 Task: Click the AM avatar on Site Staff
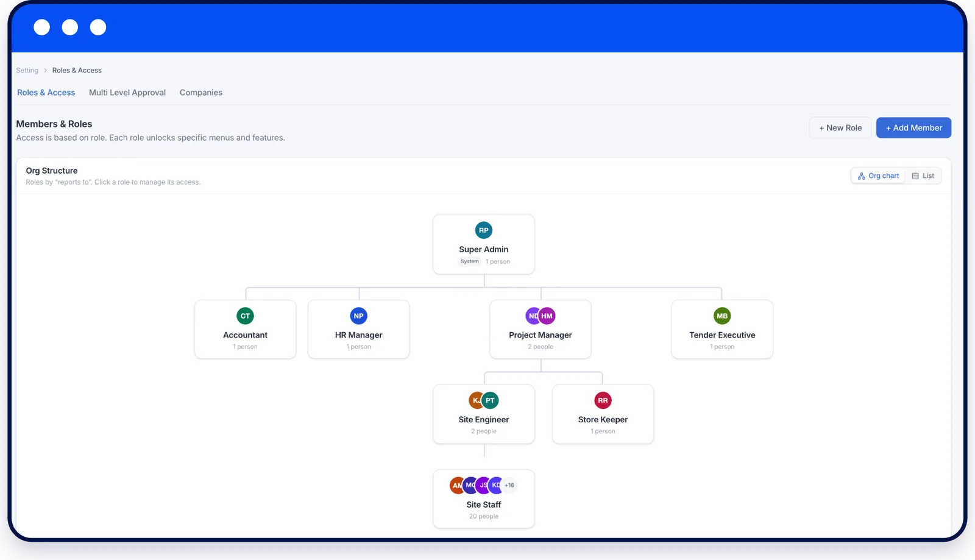click(456, 486)
